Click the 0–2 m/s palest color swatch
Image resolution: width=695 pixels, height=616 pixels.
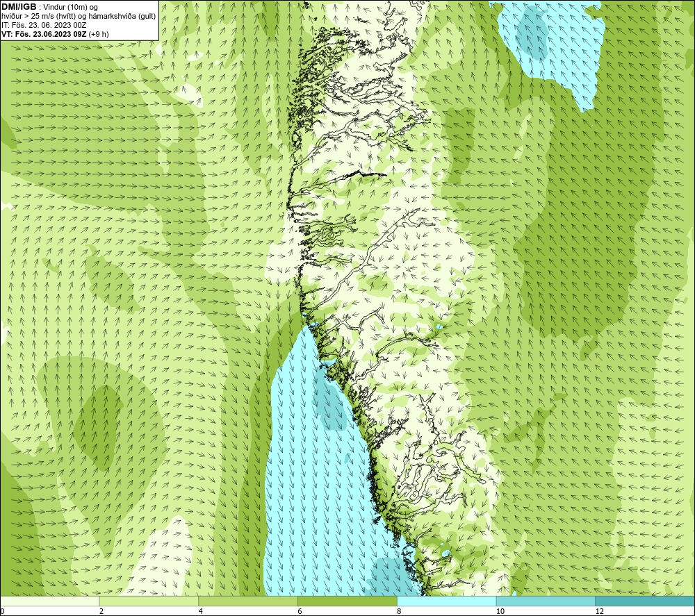pos(49,601)
